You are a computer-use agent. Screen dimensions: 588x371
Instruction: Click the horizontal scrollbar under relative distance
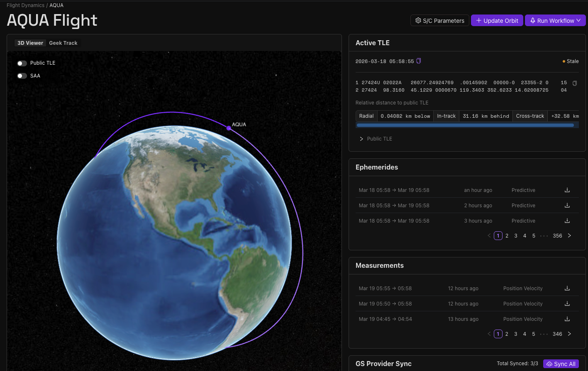coord(465,125)
